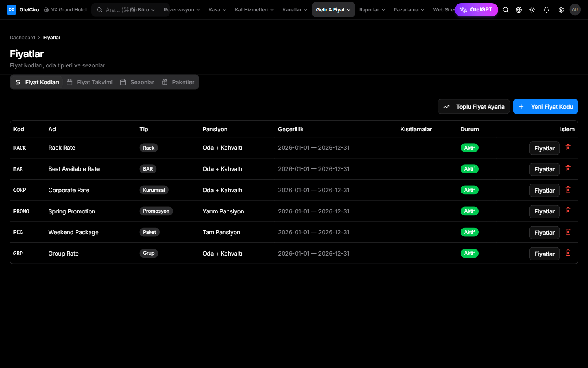Open the Kat Hizmetleri dropdown

click(254, 10)
